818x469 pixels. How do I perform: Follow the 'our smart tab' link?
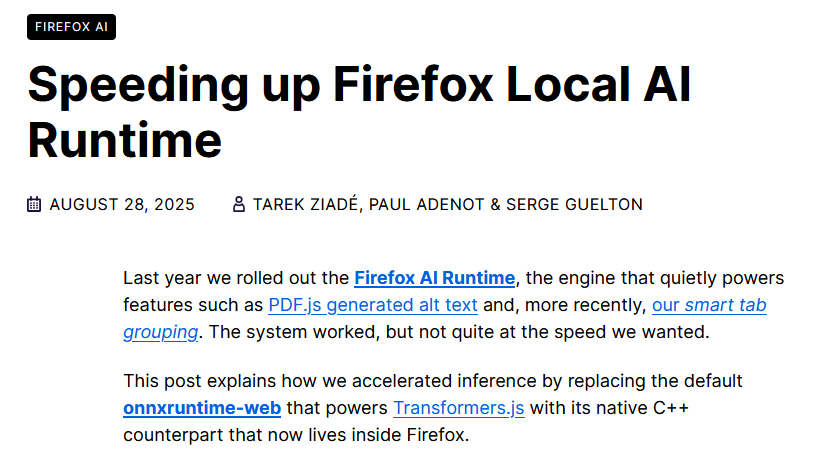tap(709, 305)
